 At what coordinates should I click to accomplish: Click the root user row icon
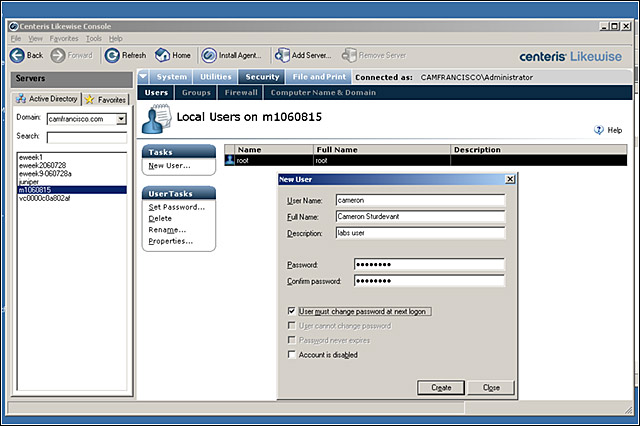[230, 160]
